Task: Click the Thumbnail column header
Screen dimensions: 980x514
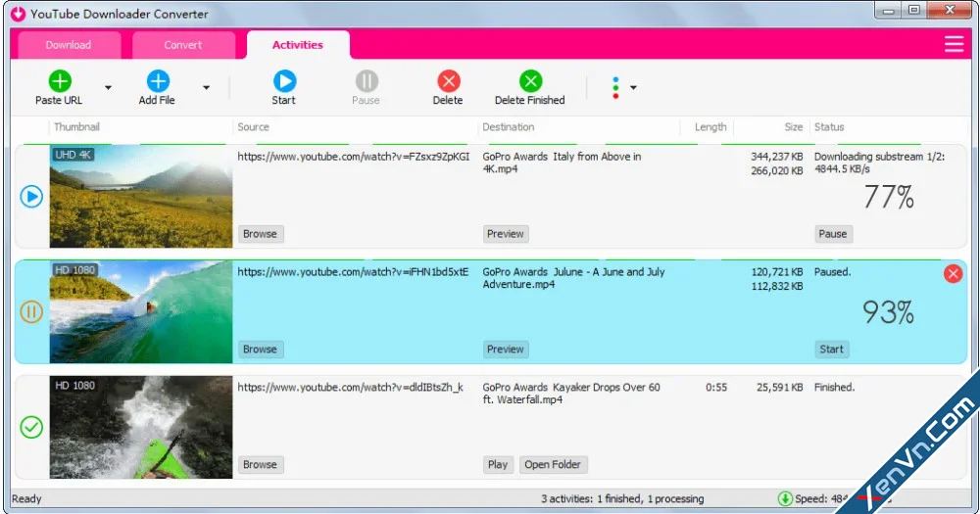Action: click(76, 126)
